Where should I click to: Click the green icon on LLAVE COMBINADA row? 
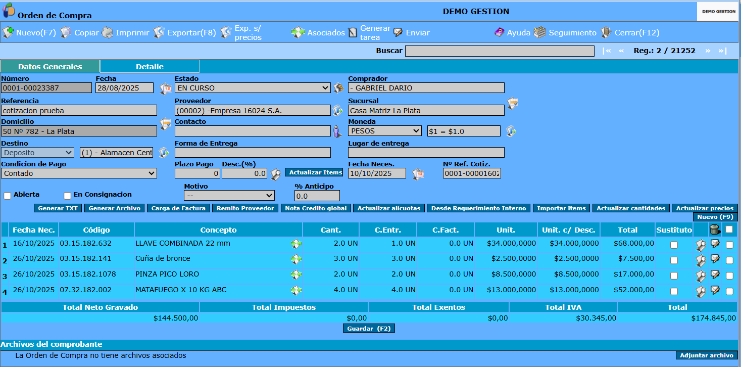[296, 244]
